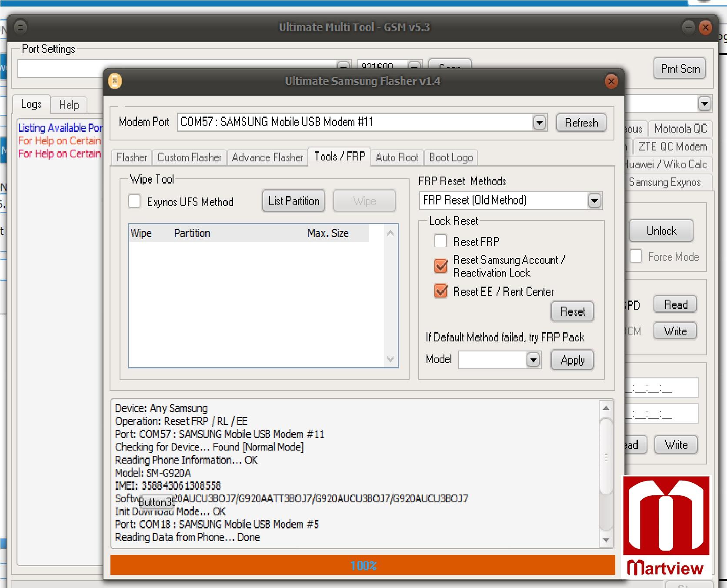Click 'Listing Available Por' log line

pos(60,128)
